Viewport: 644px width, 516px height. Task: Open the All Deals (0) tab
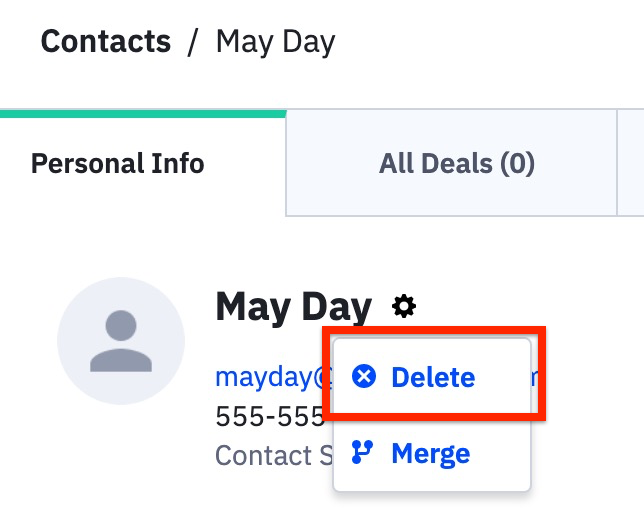click(x=456, y=163)
